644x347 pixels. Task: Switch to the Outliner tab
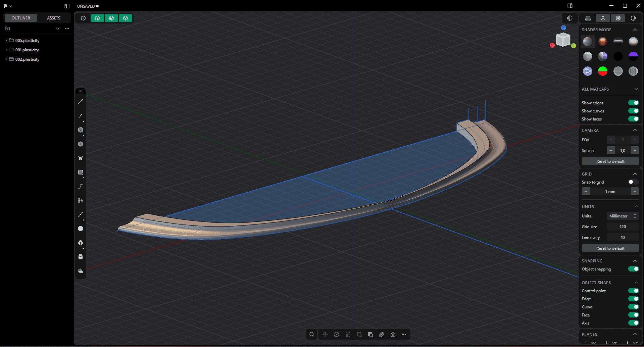pyautogui.click(x=21, y=18)
